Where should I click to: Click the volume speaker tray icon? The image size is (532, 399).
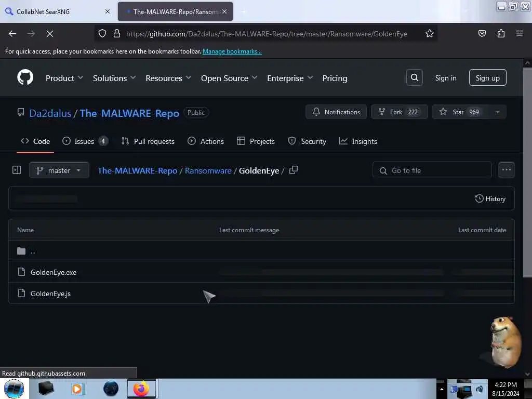point(479,389)
